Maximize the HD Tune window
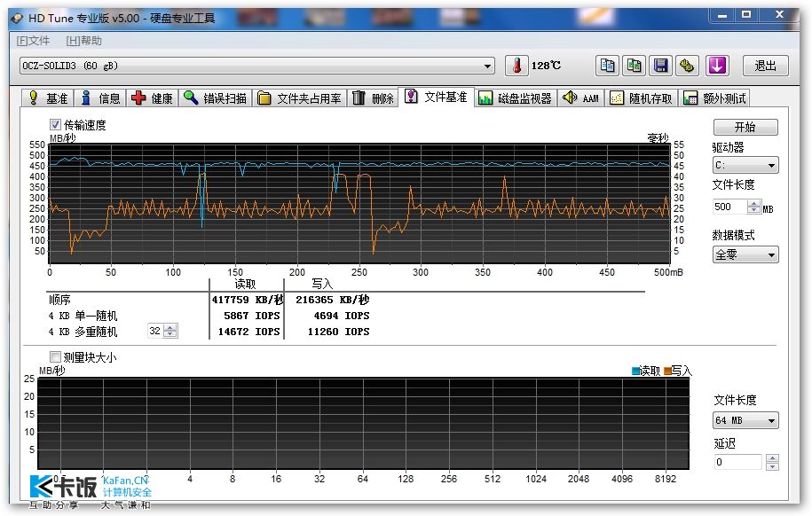 coord(746,15)
